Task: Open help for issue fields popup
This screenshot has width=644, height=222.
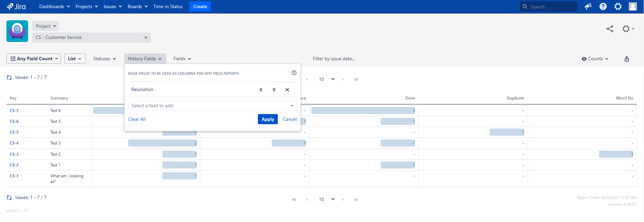Action: [x=294, y=73]
